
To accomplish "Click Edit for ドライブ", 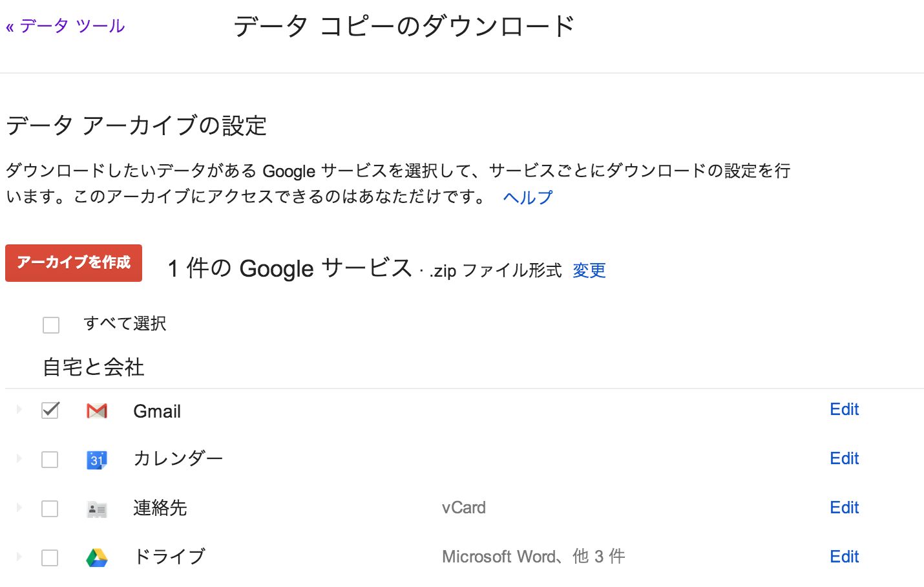I will pos(844,557).
